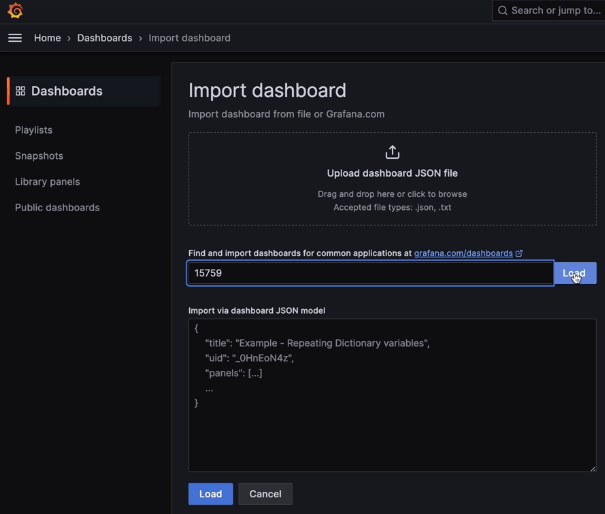605x514 pixels.
Task: Open the hamburger navigation menu
Action: tap(15, 38)
